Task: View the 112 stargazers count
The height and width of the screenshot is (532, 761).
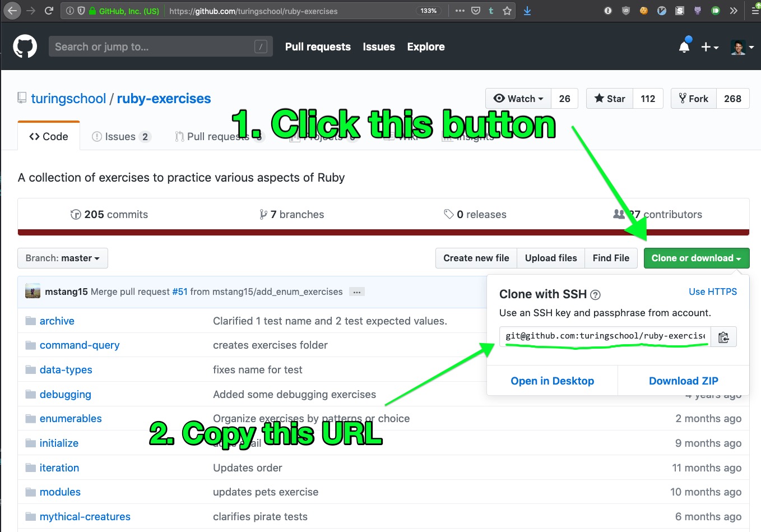Action: coord(648,99)
